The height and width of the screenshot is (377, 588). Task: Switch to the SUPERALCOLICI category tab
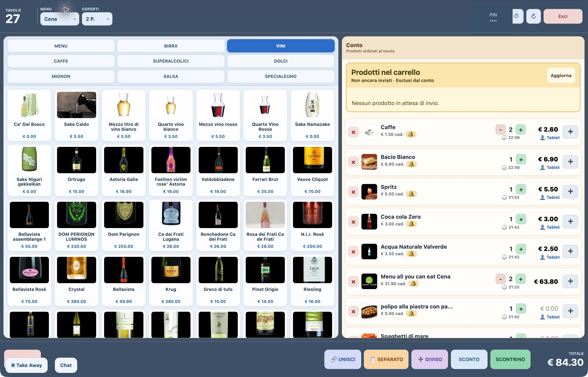(x=171, y=61)
